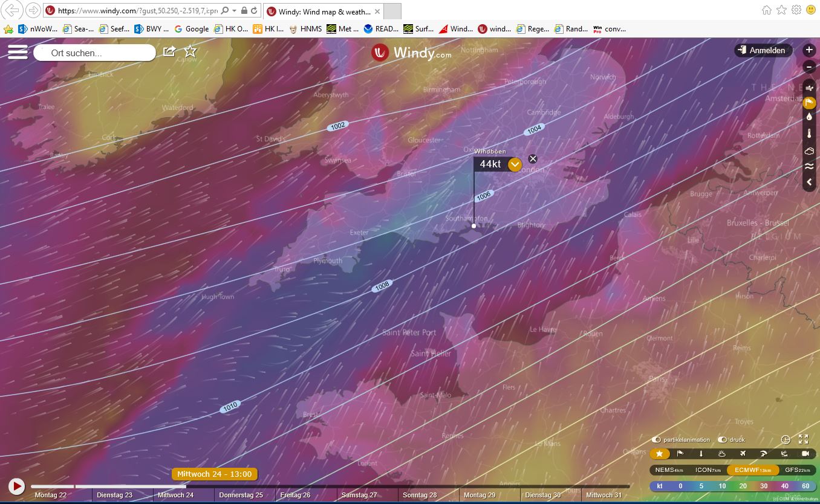
Task: Expand the 44kt wind gust picker details
Action: click(515, 164)
